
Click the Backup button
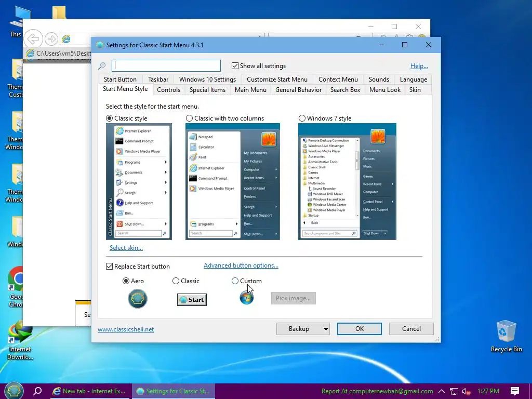click(299, 329)
